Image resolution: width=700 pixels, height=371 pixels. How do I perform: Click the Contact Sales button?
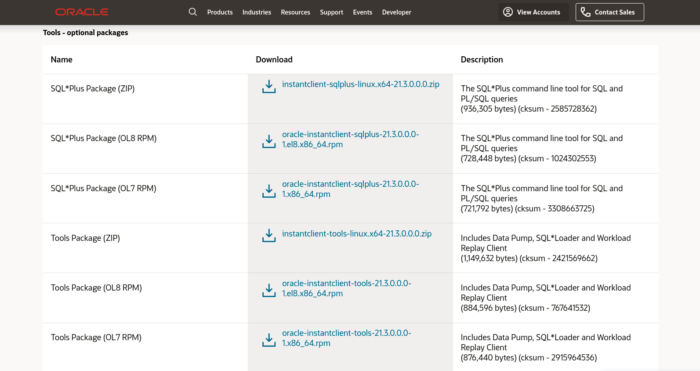click(609, 12)
